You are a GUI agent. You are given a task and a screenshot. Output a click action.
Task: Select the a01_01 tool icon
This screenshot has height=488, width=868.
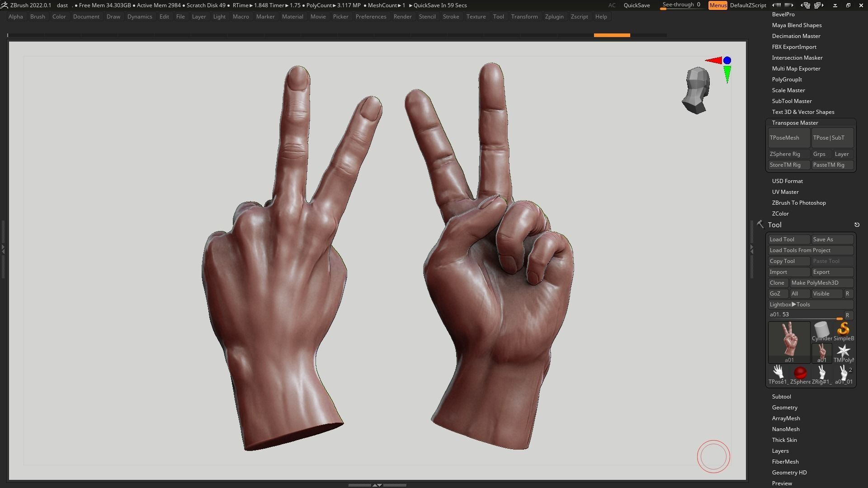(843, 375)
